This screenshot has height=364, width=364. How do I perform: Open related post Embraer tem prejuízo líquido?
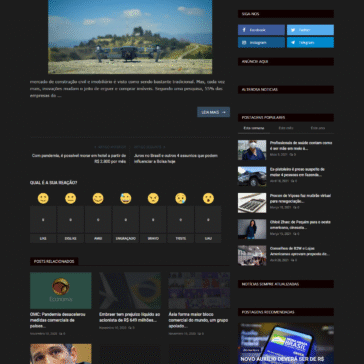click(129, 317)
